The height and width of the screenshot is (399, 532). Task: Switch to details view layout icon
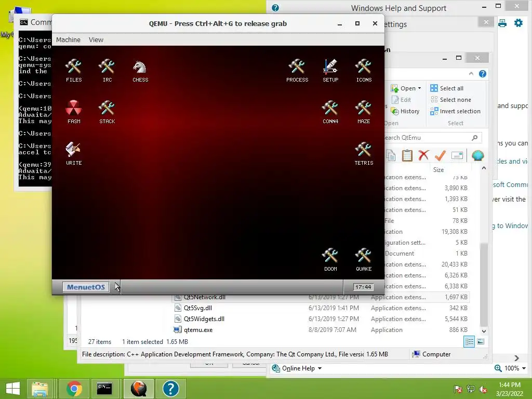469,342
